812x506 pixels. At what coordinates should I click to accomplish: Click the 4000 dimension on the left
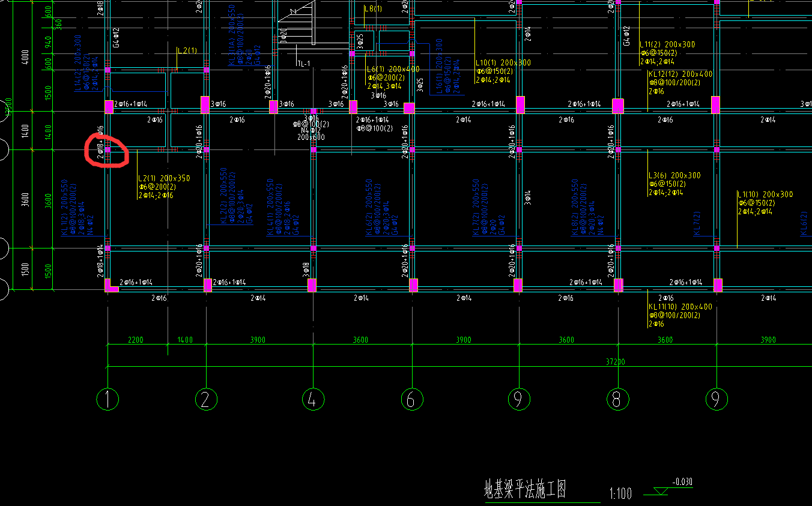25,58
